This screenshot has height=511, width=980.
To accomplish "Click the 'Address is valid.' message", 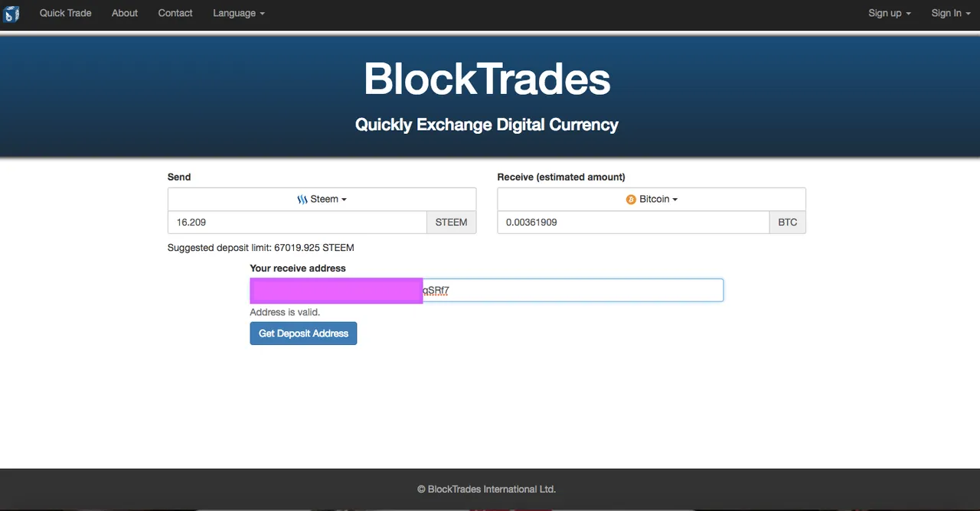I will (x=285, y=312).
